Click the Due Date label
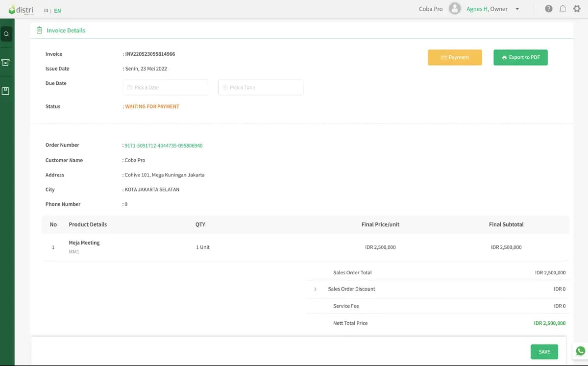The height and width of the screenshot is (366, 588). (56, 83)
